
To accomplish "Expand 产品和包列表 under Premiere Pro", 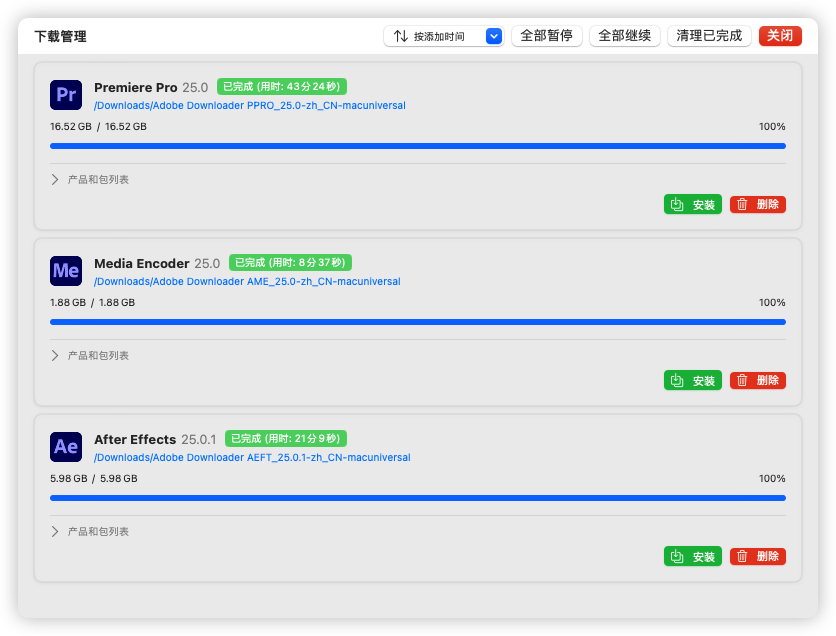I will (90, 180).
